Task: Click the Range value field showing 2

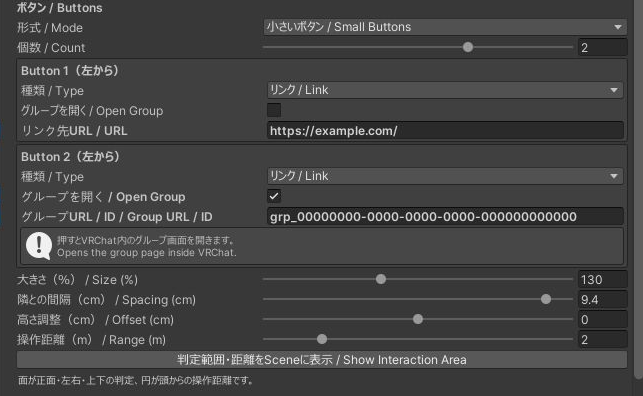Action: click(602, 339)
